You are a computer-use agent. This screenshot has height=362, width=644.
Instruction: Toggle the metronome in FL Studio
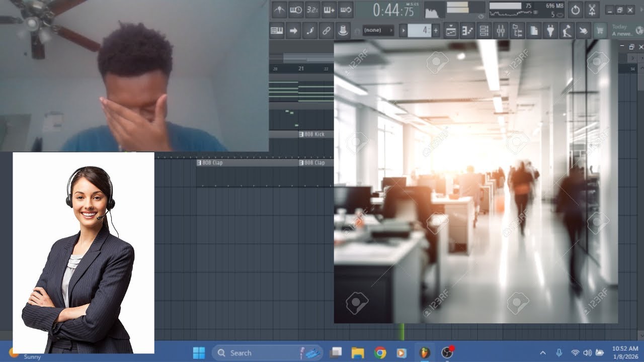tap(279, 10)
